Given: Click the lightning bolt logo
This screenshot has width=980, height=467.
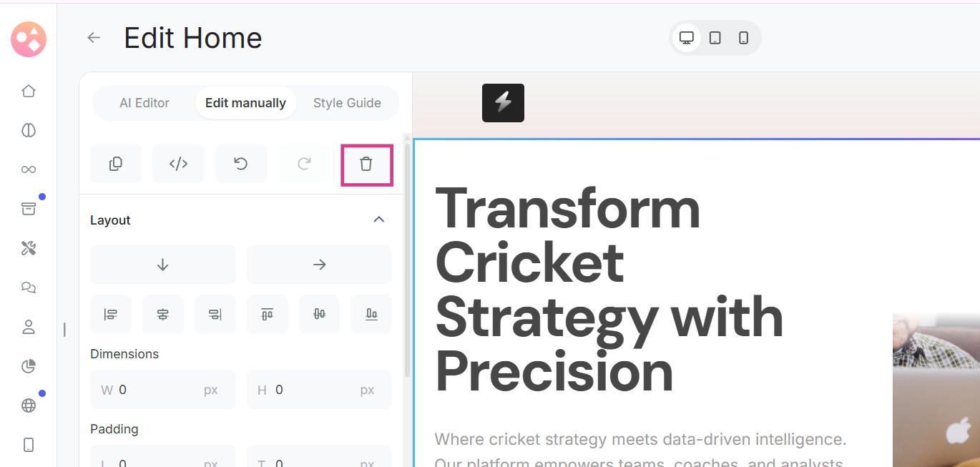Looking at the screenshot, I should coord(503,103).
